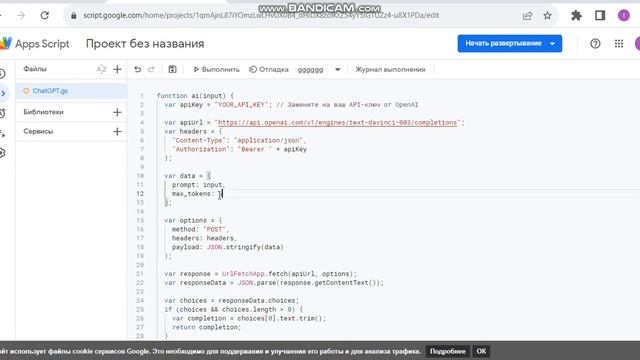This screenshot has width=640, height=360.
Task: Click the 'Библиотеки' section label
Action: pyautogui.click(x=43, y=112)
